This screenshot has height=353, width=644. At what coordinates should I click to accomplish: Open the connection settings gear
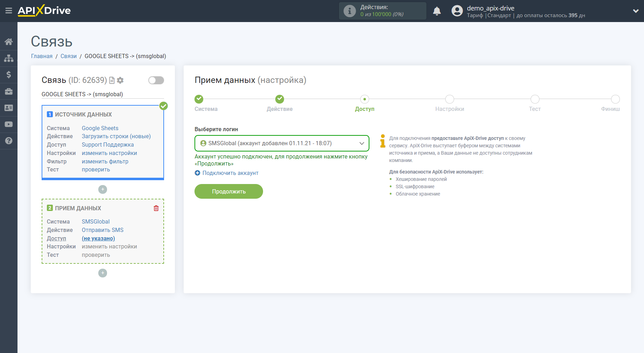click(120, 80)
